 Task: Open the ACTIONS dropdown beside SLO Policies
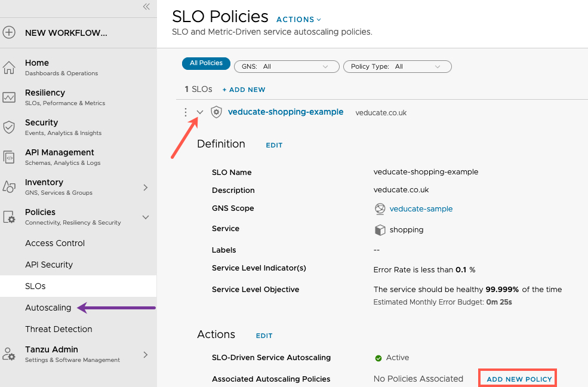[298, 20]
